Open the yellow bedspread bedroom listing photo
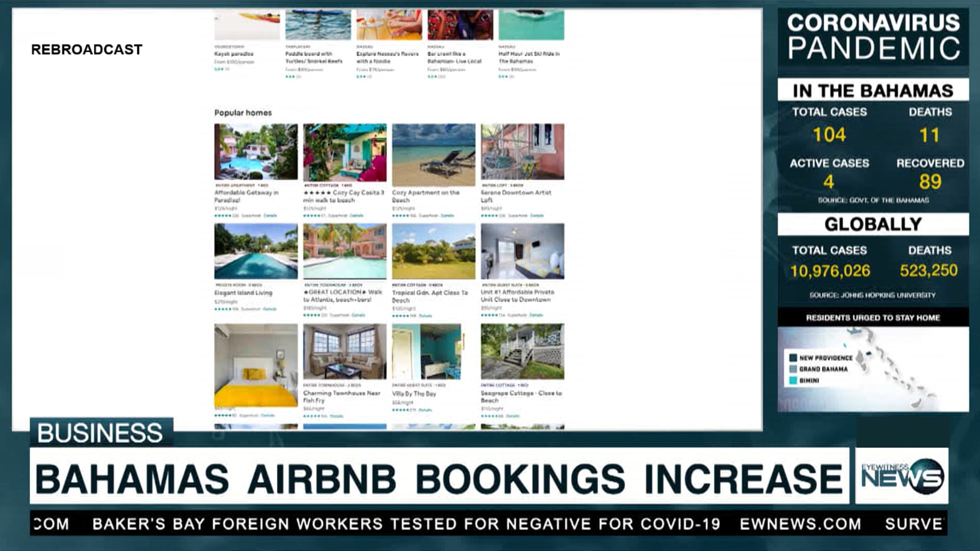Image resolution: width=980 pixels, height=551 pixels. (256, 365)
